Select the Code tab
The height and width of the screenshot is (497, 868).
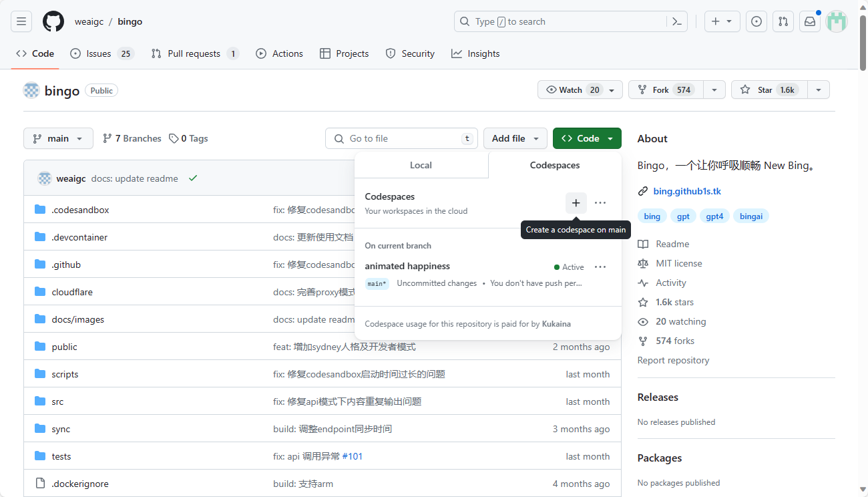(35, 53)
